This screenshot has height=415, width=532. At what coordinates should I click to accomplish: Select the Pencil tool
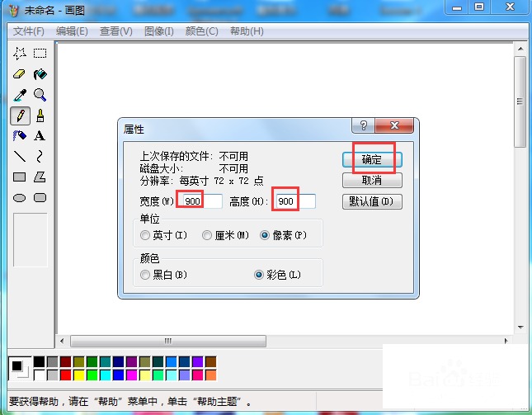(x=20, y=116)
